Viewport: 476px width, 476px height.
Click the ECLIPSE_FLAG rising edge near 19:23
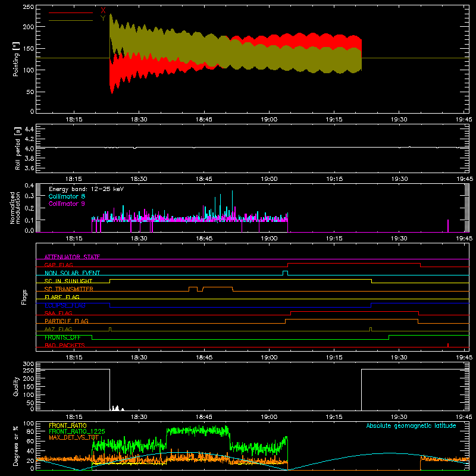pos(371,305)
